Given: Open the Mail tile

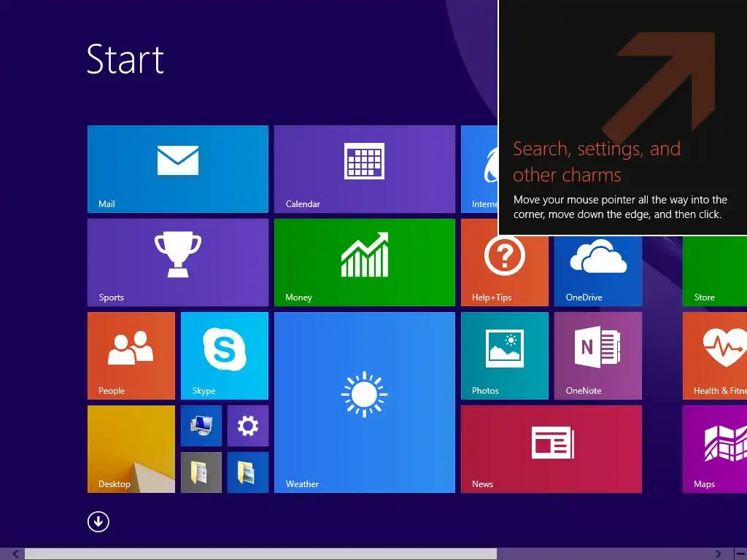Looking at the screenshot, I should pyautogui.click(x=178, y=169).
